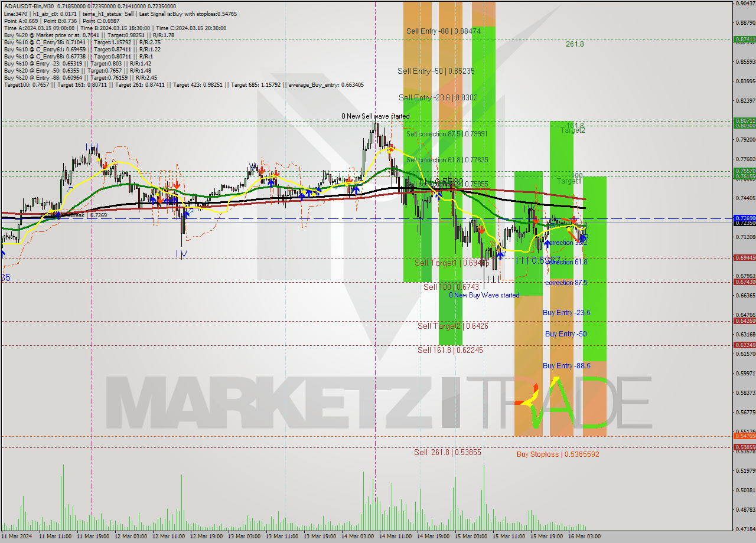Image resolution: width=756 pixels, height=543 pixels.
Task: Click the green 0.87411 price tag
Action: pyautogui.click(x=744, y=40)
